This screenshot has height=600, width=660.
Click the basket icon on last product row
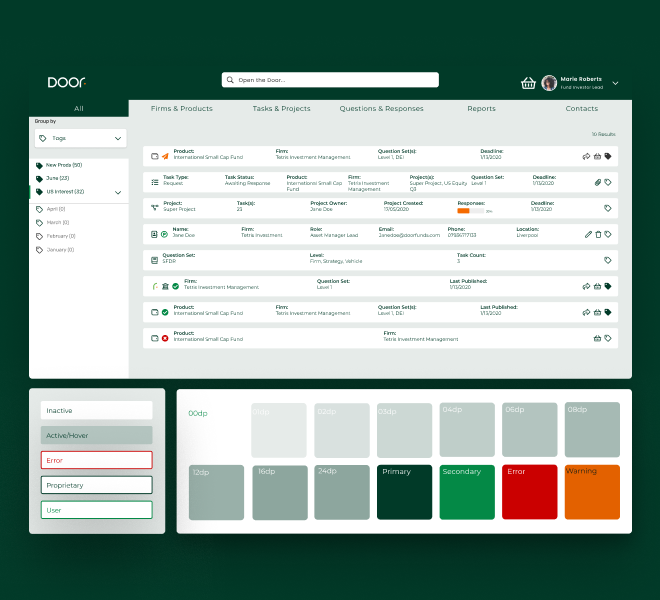click(597, 338)
